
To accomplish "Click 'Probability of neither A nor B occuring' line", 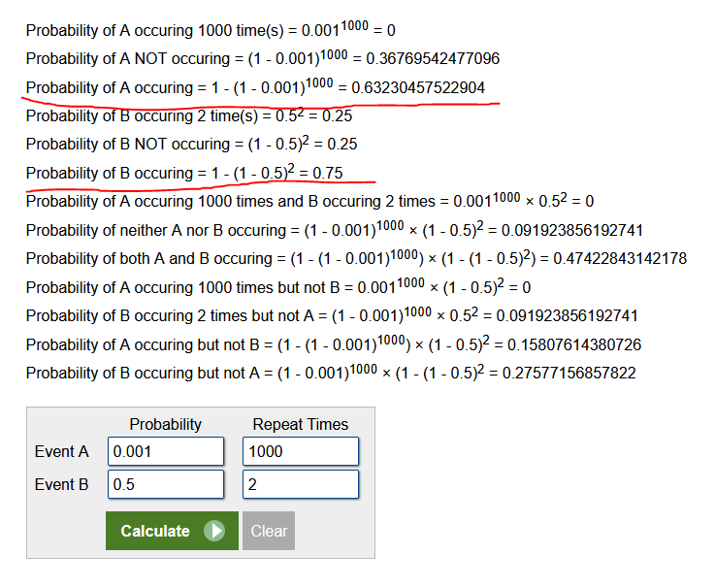I will [x=335, y=229].
